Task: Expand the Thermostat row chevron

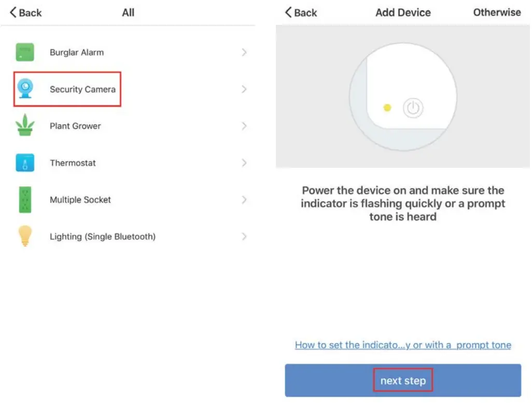Action: tap(244, 163)
